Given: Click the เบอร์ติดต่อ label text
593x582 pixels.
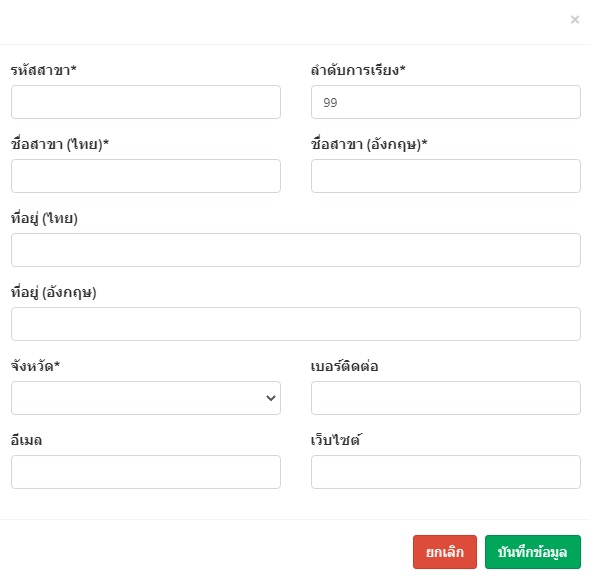Looking at the screenshot, I should [344, 366].
